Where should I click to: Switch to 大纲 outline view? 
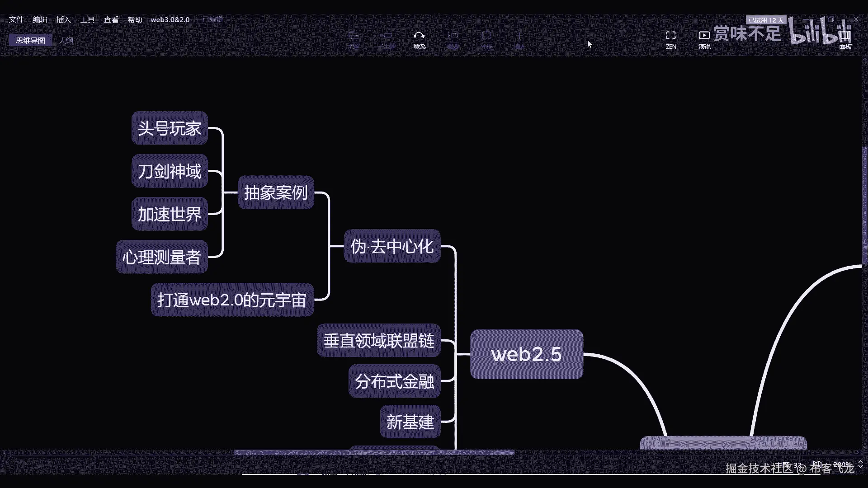(x=66, y=40)
